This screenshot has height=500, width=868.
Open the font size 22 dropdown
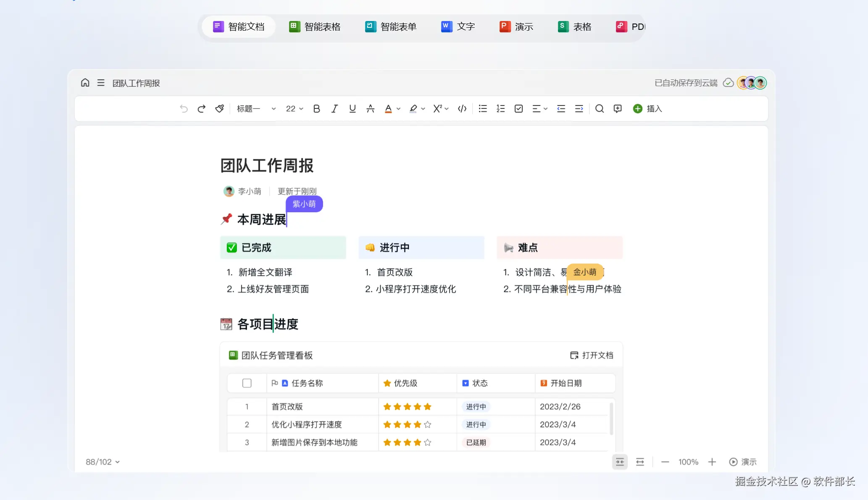[294, 109]
